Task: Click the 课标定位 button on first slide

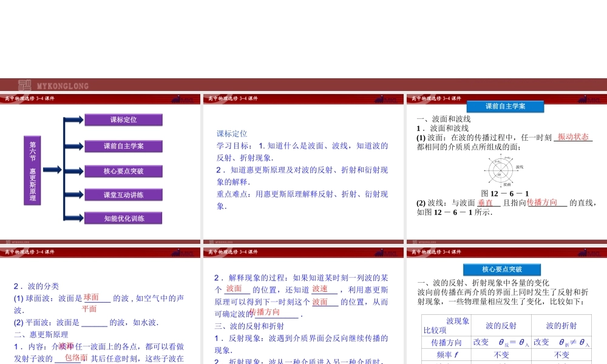Action: click(x=123, y=120)
